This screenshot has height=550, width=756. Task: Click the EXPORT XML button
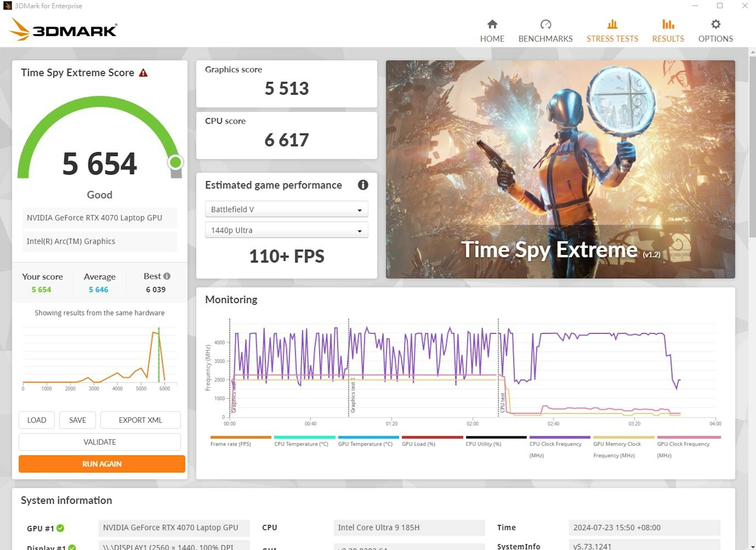pyautogui.click(x=140, y=420)
